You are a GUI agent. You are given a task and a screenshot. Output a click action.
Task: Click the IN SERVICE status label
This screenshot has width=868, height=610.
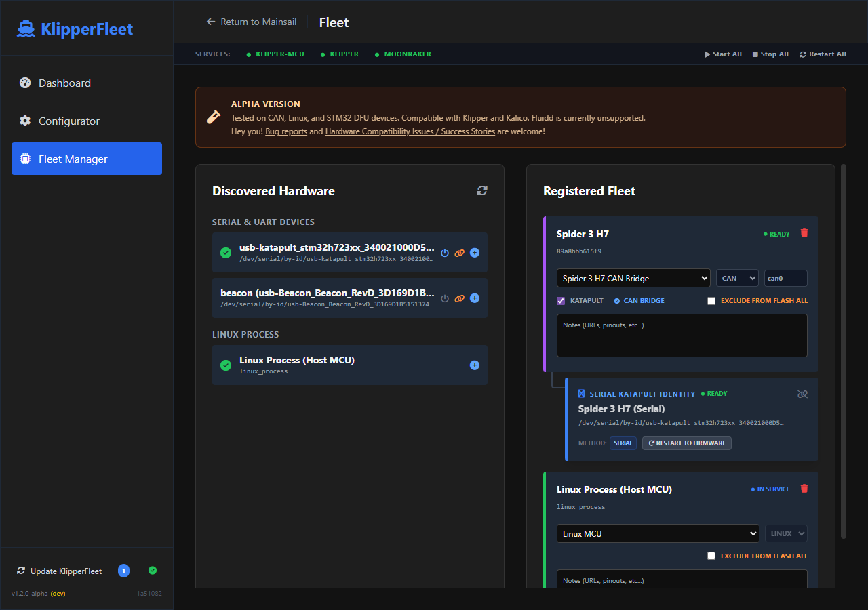click(x=770, y=489)
